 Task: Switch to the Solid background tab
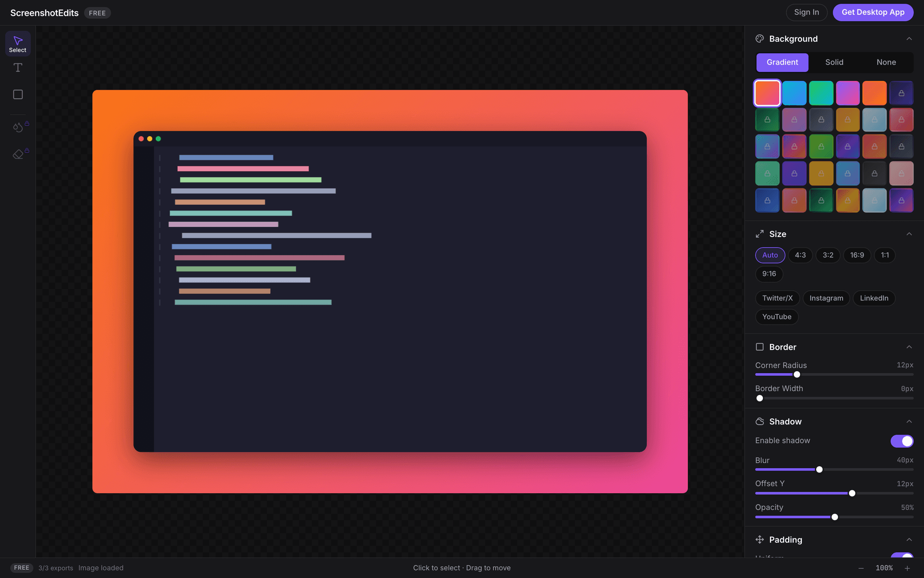834,62
